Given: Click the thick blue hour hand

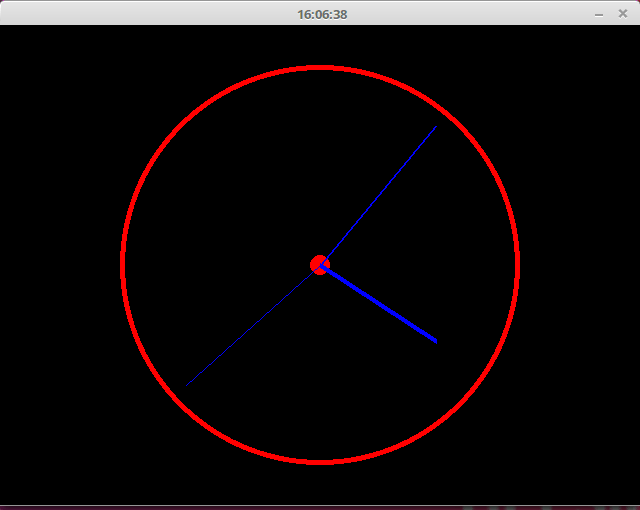Looking at the screenshot, I should [380, 304].
